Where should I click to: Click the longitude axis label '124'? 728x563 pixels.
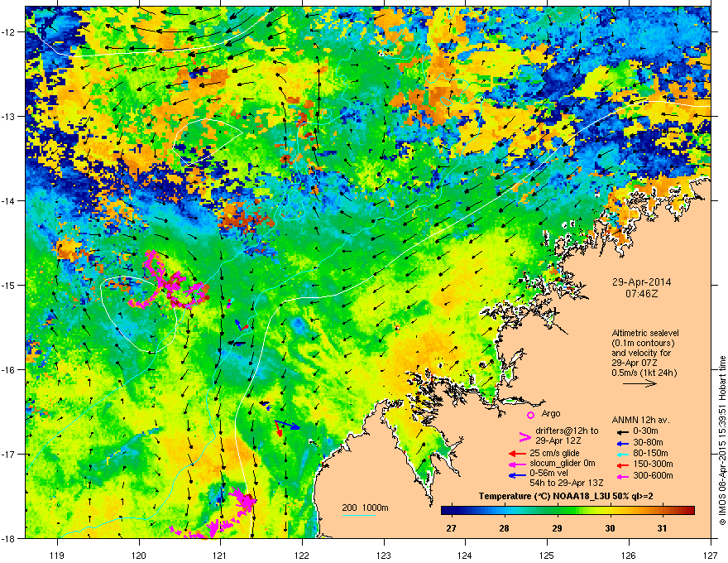tap(465, 555)
